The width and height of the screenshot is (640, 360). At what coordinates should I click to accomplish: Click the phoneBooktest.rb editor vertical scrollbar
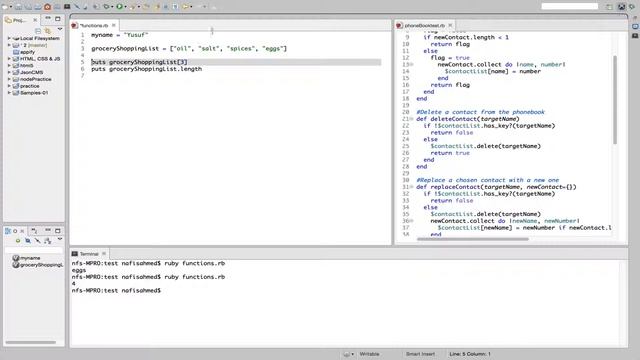click(615, 100)
